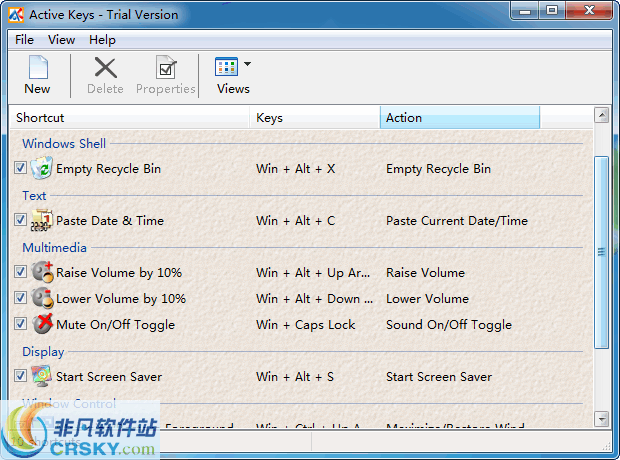Click the Win + Alt + Down ... keys cell

[x=314, y=299]
